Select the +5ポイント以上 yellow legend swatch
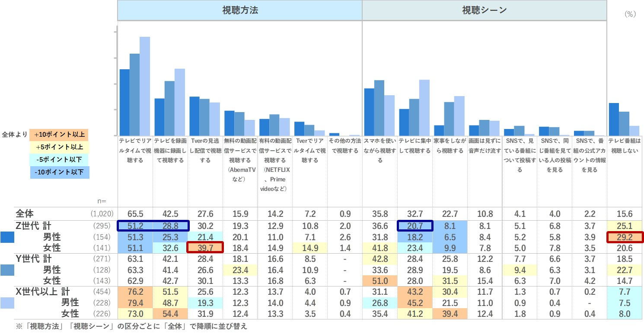644x335 pixels. pos(60,147)
